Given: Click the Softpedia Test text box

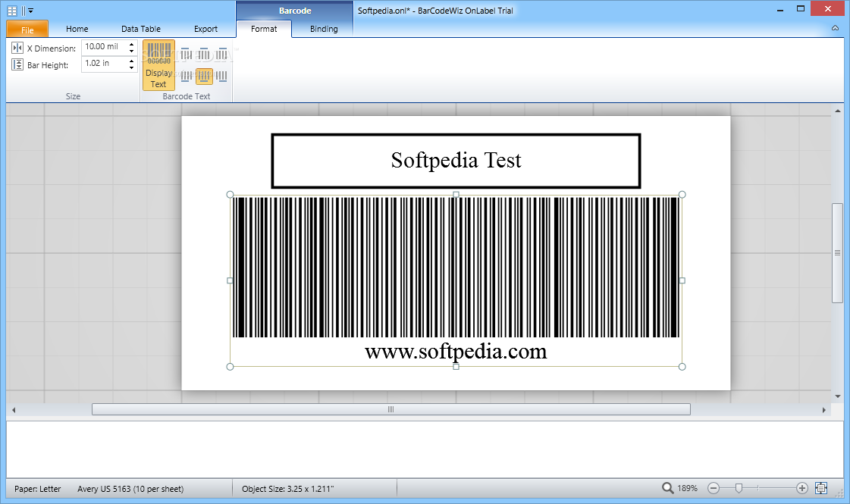Looking at the screenshot, I should coord(456,161).
